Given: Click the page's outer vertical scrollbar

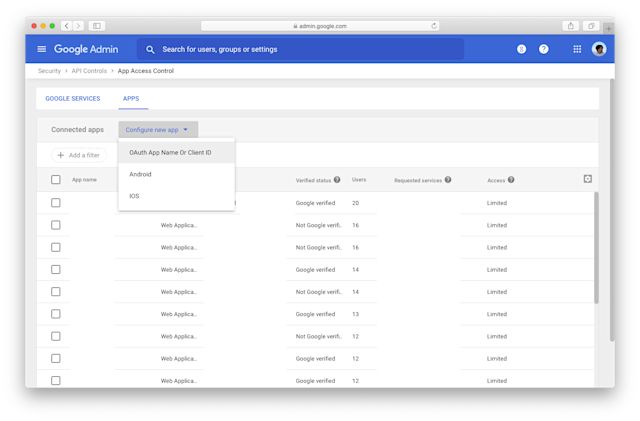Looking at the screenshot, I should tap(612, 210).
